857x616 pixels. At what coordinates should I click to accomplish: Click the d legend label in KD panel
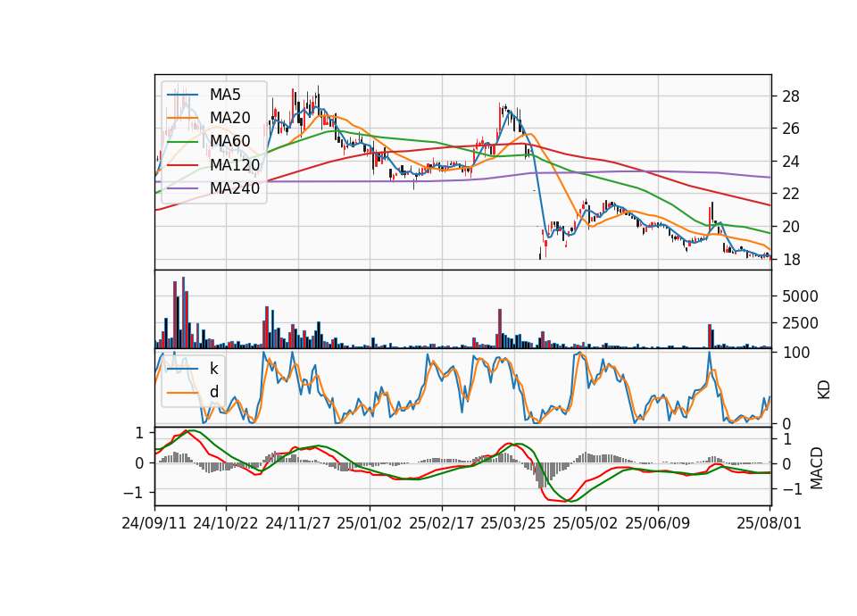pos(214,391)
